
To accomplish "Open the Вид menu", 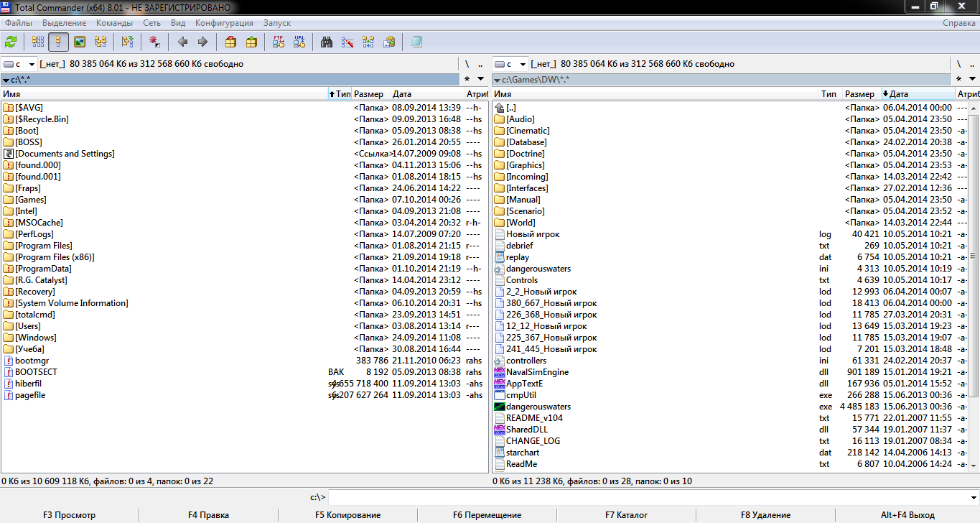I will coord(178,23).
